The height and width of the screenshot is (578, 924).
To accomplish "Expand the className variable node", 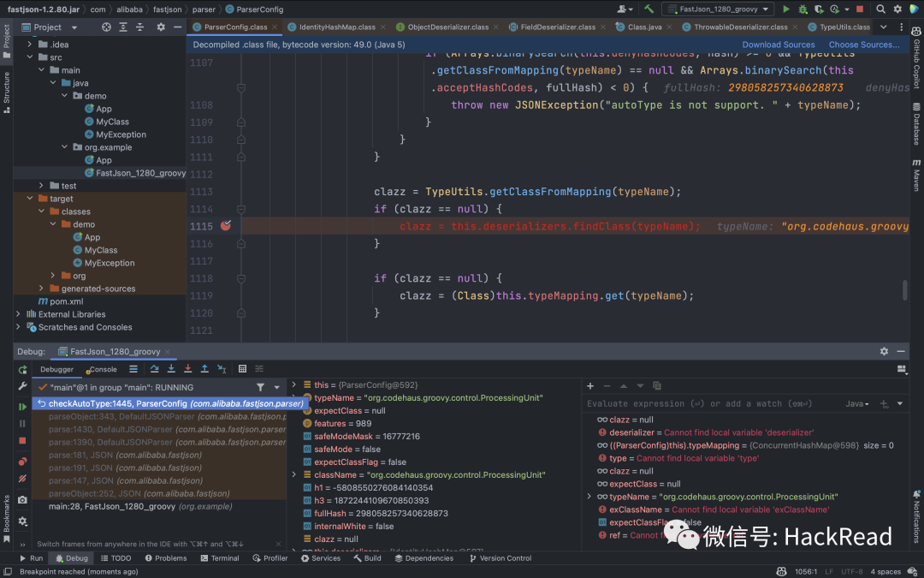I will [x=295, y=474].
